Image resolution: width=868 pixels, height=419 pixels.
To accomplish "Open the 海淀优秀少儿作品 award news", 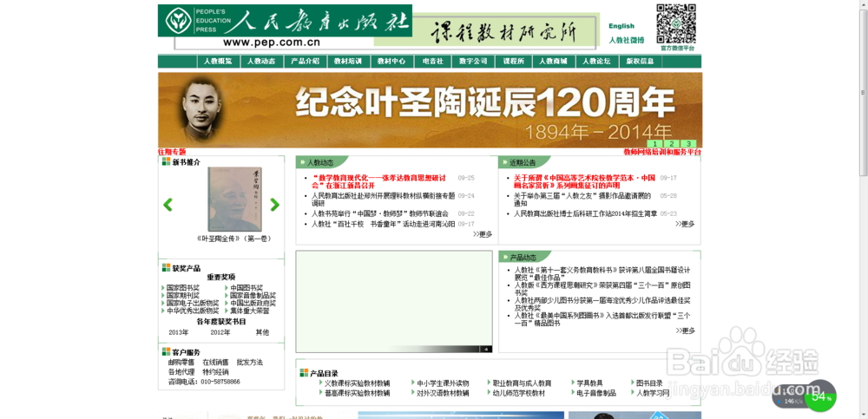I will tap(602, 304).
